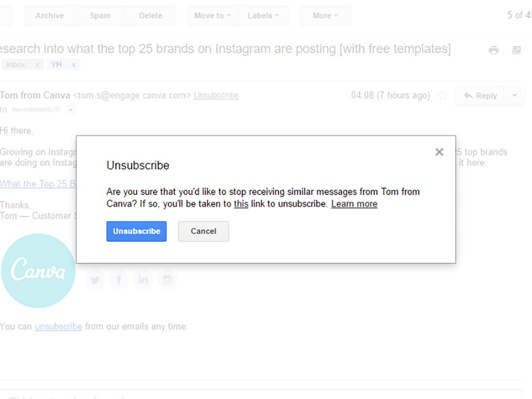The image size is (532, 399).
Task: Close the Unsubscribe dialog with X
Action: (x=439, y=152)
